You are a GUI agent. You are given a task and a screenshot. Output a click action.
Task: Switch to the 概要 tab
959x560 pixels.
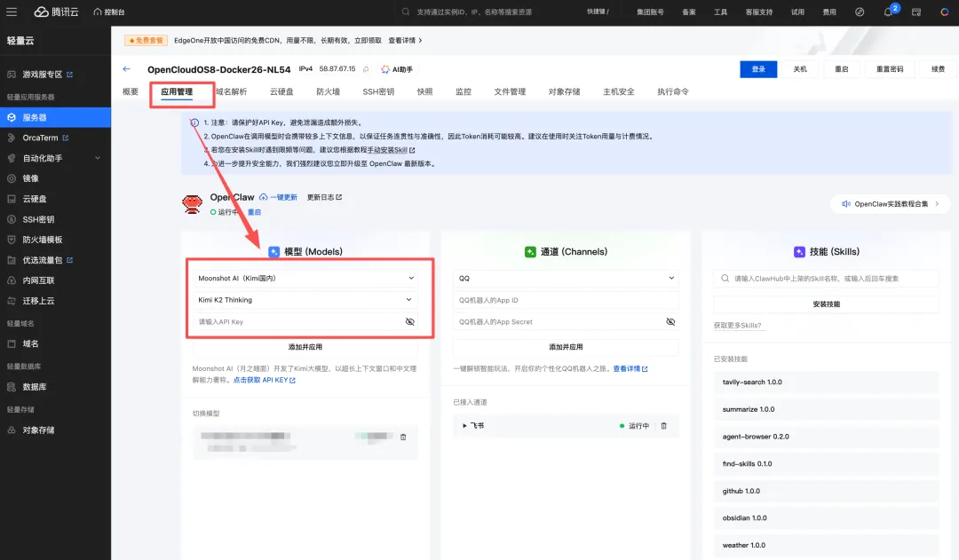131,91
